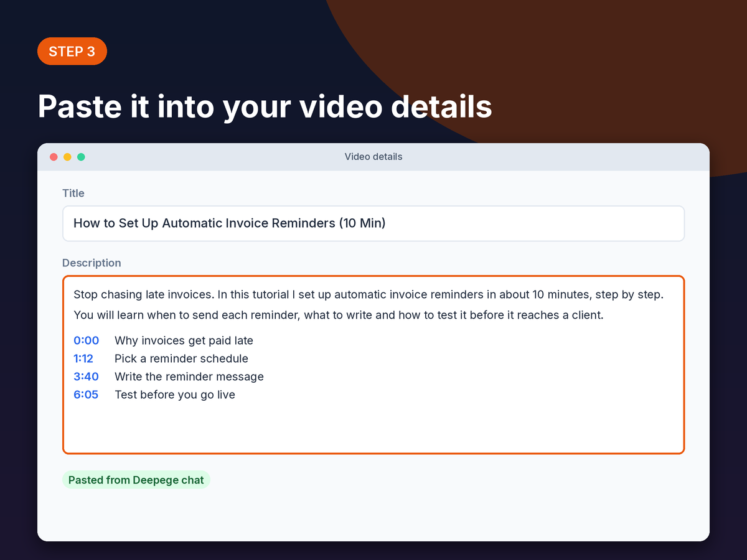Click inside the Description text box
747x560 pixels.
374,365
